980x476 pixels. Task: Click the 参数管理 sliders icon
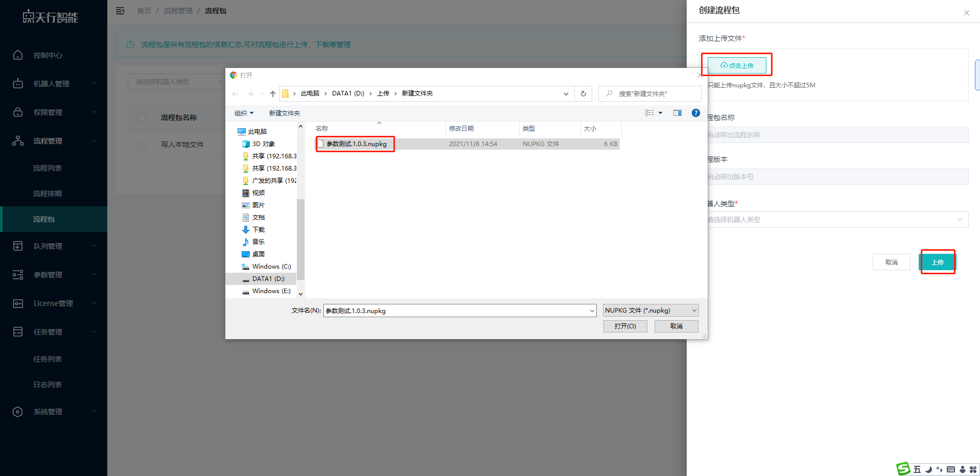click(18, 275)
